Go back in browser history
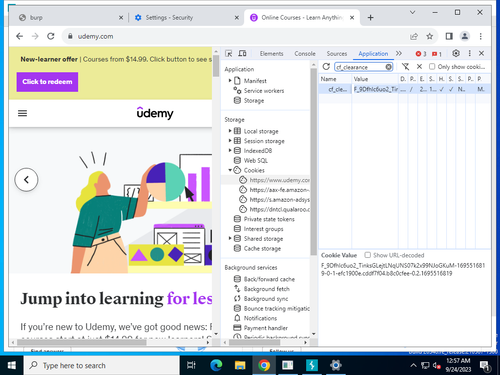 click(x=20, y=36)
